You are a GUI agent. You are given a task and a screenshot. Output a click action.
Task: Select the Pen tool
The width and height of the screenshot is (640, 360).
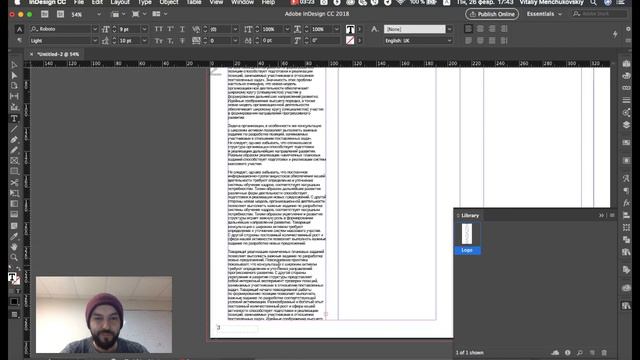point(14,140)
